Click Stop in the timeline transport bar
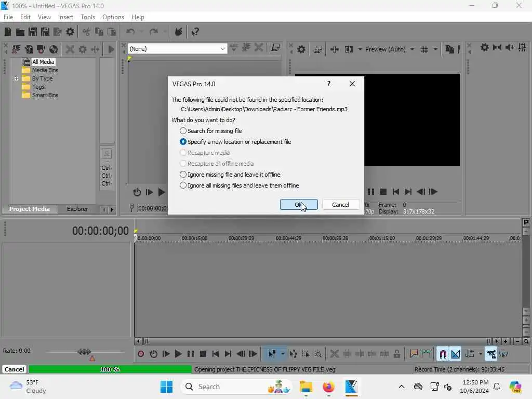This screenshot has height=399, width=532. click(203, 354)
